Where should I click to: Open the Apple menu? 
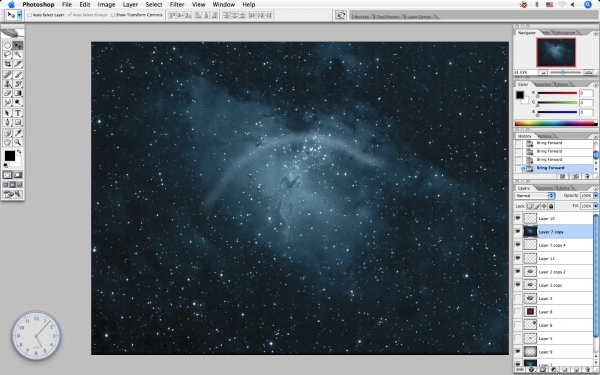[11, 5]
